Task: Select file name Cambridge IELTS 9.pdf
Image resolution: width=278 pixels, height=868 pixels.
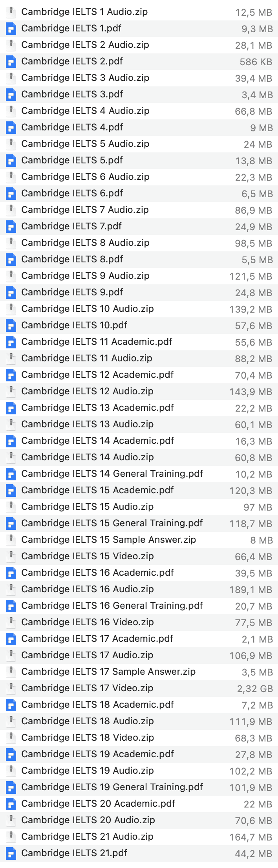Action: pyautogui.click(x=72, y=292)
